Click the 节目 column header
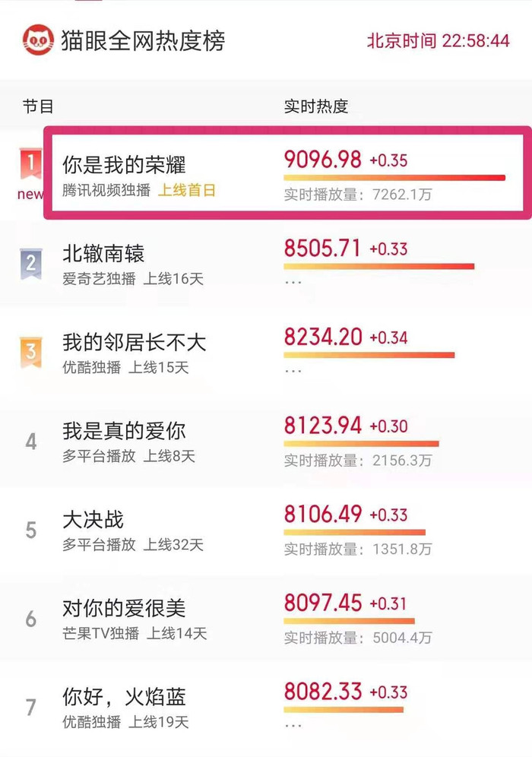The height and width of the screenshot is (757, 532). [x=38, y=106]
